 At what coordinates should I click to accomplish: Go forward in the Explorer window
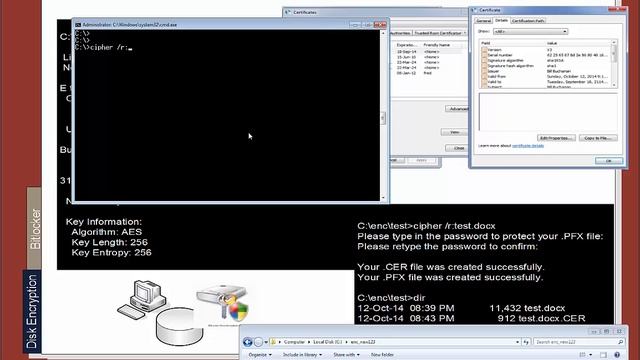point(258,342)
